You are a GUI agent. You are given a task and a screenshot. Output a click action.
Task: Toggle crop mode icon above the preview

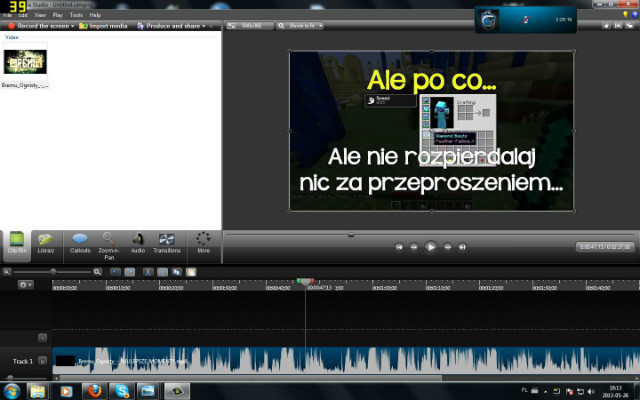pyautogui.click(x=606, y=26)
